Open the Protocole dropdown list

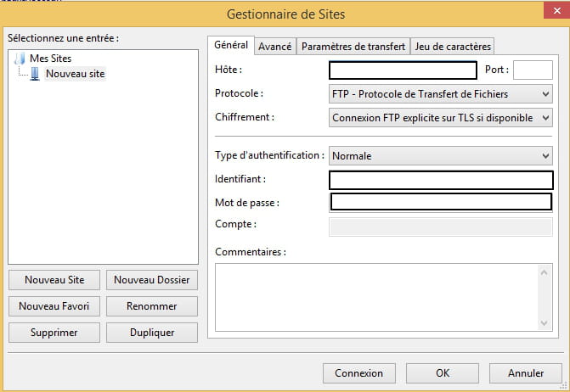pos(441,94)
